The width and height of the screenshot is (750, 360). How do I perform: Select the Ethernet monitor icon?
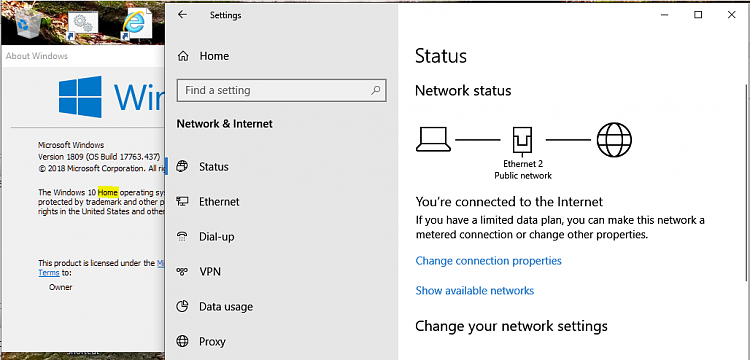click(182, 202)
